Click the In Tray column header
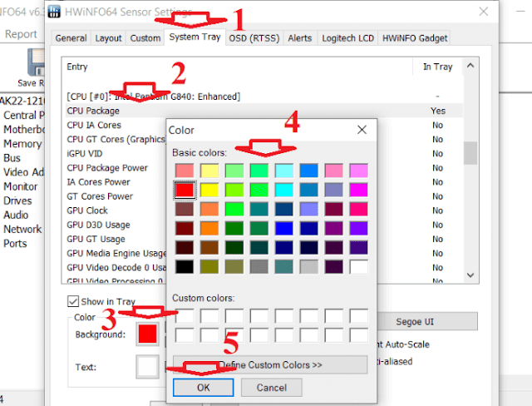 click(438, 67)
